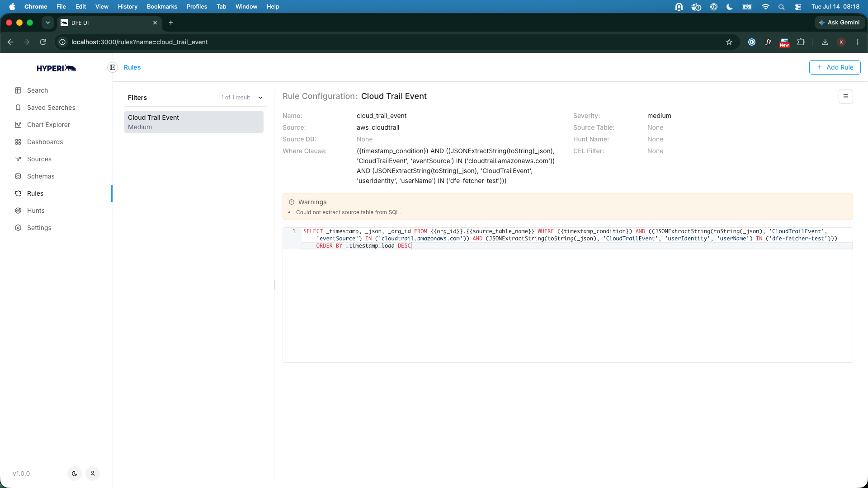This screenshot has width=868, height=488.
Task: Click the v1.0.0 version label
Action: point(21,474)
